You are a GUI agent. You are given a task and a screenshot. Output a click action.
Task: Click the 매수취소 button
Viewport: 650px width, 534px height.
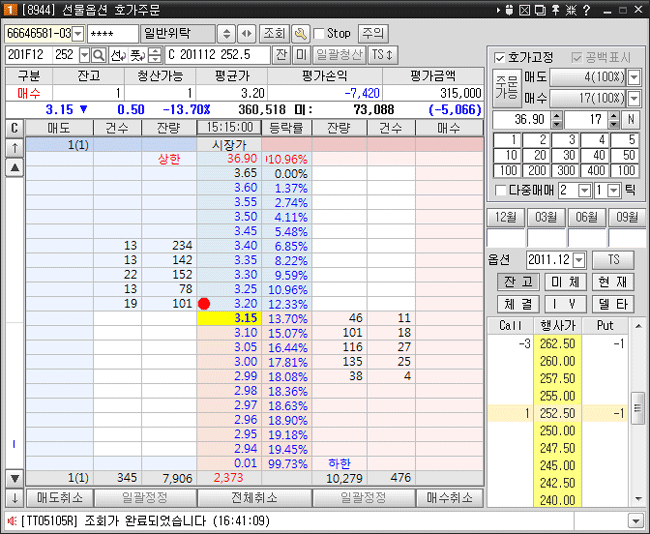pyautogui.click(x=450, y=498)
